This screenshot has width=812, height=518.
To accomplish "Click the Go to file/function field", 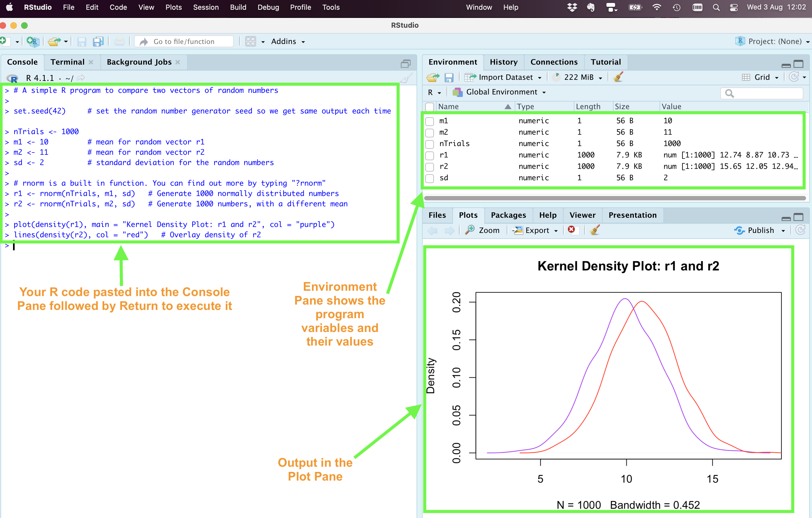I will pyautogui.click(x=184, y=42).
